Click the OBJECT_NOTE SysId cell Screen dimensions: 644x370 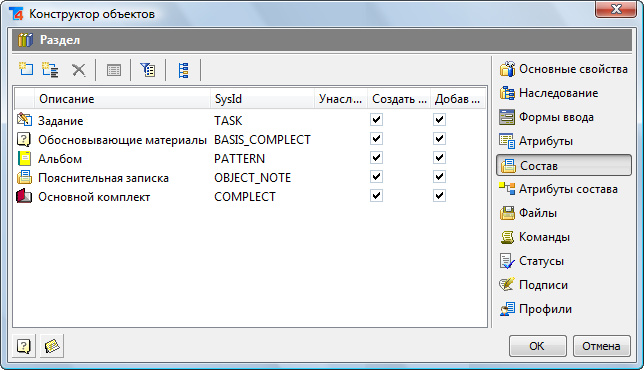point(253,178)
